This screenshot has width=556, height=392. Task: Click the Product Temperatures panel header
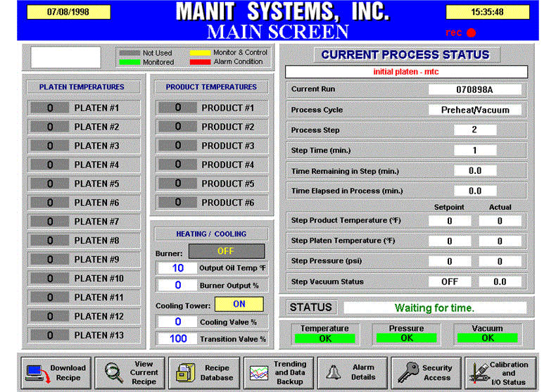pyautogui.click(x=211, y=87)
